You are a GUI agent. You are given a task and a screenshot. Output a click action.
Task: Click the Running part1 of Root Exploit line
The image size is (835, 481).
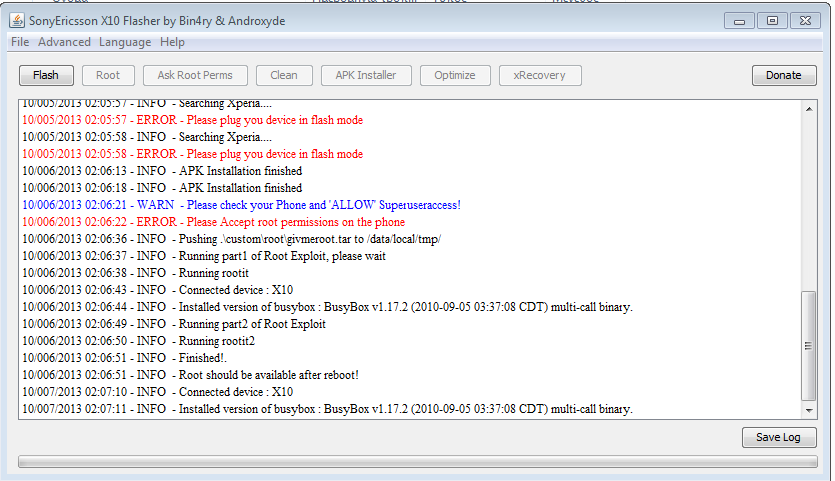204,256
